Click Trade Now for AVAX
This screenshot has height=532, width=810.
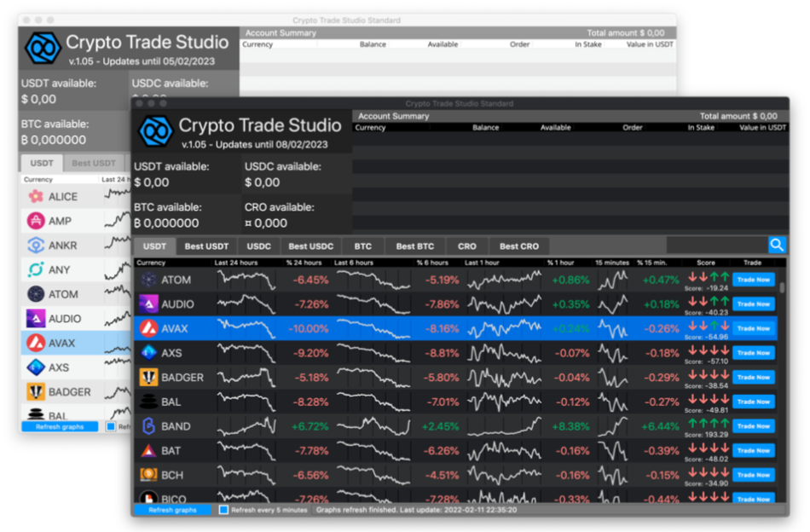pos(753,328)
